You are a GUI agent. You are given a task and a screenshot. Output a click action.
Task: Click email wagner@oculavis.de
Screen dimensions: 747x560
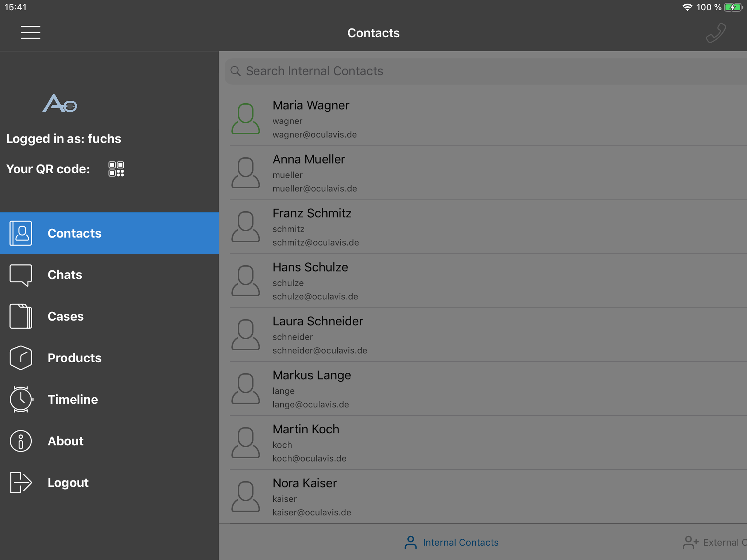point(314,135)
